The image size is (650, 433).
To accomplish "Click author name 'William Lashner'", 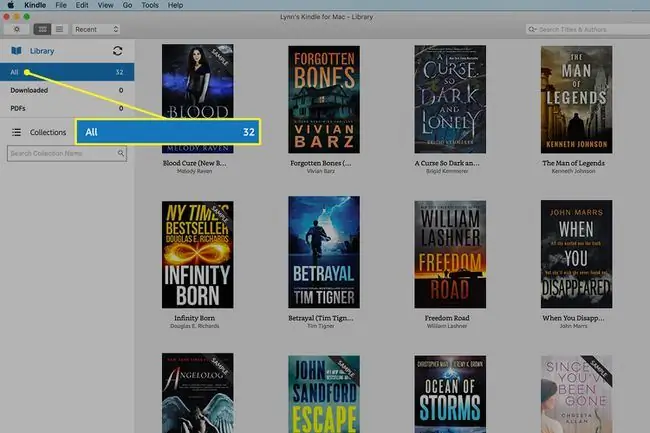I will (447, 326).
